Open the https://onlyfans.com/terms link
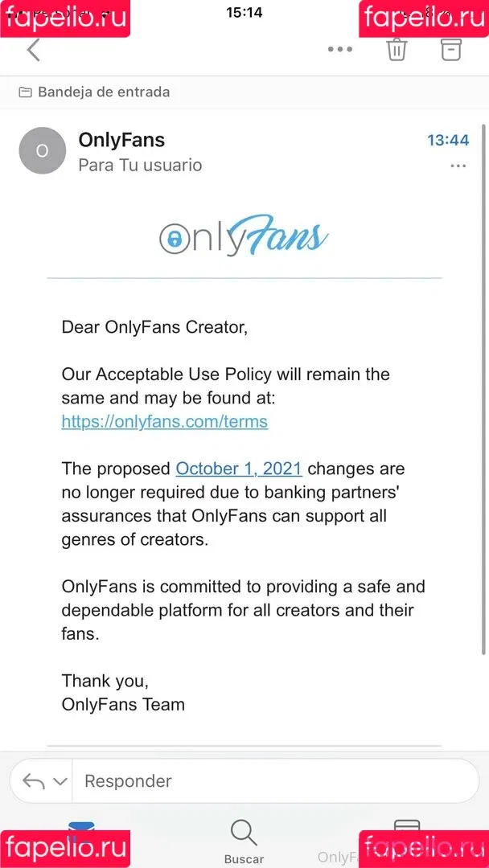Image resolution: width=489 pixels, height=868 pixels. [x=165, y=422]
